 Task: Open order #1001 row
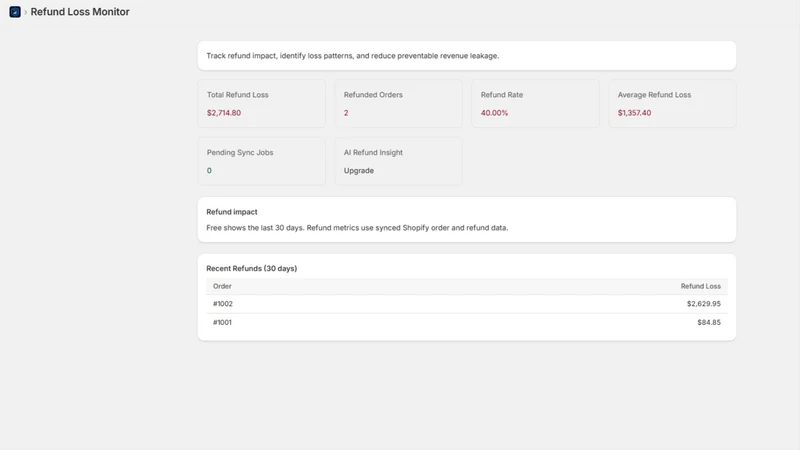click(x=467, y=322)
